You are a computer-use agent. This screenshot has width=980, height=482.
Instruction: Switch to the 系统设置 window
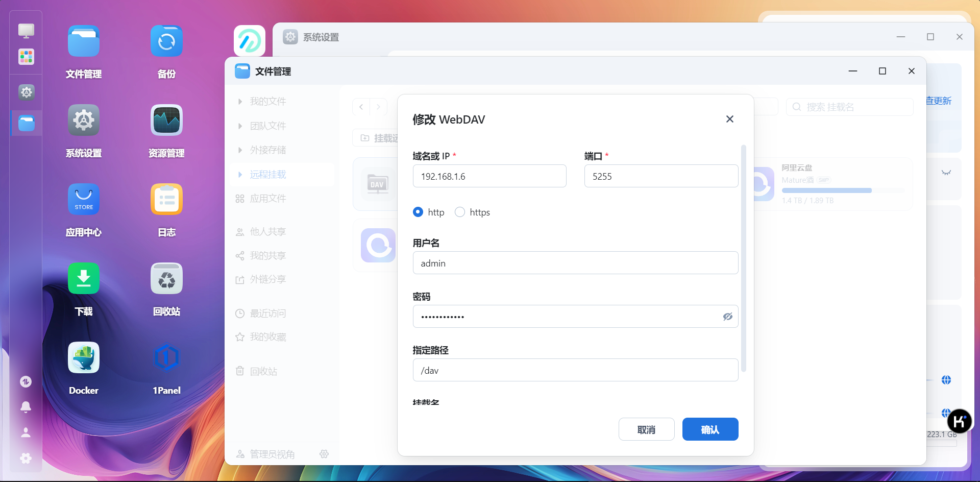click(x=319, y=37)
